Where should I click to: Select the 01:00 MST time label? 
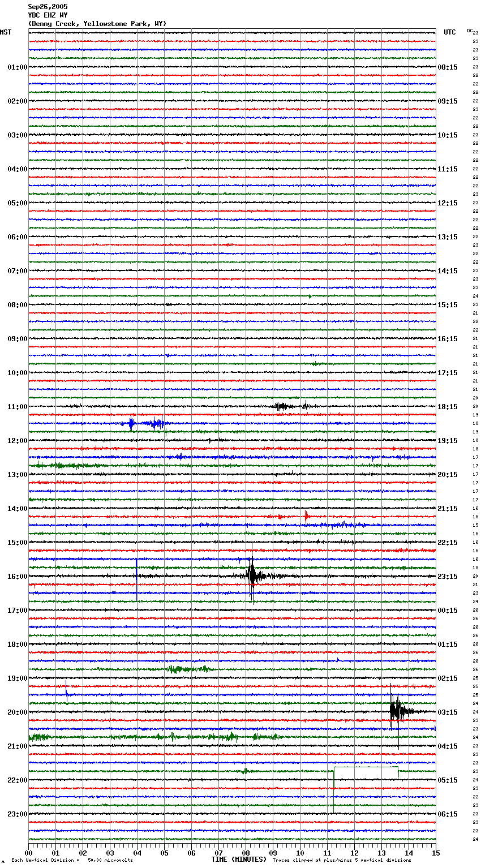[x=17, y=67]
